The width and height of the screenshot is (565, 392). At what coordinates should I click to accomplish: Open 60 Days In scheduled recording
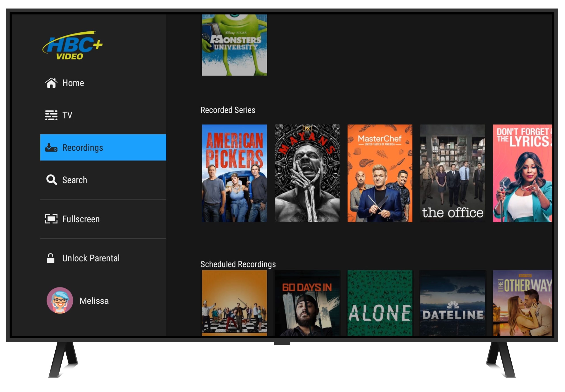tap(307, 303)
